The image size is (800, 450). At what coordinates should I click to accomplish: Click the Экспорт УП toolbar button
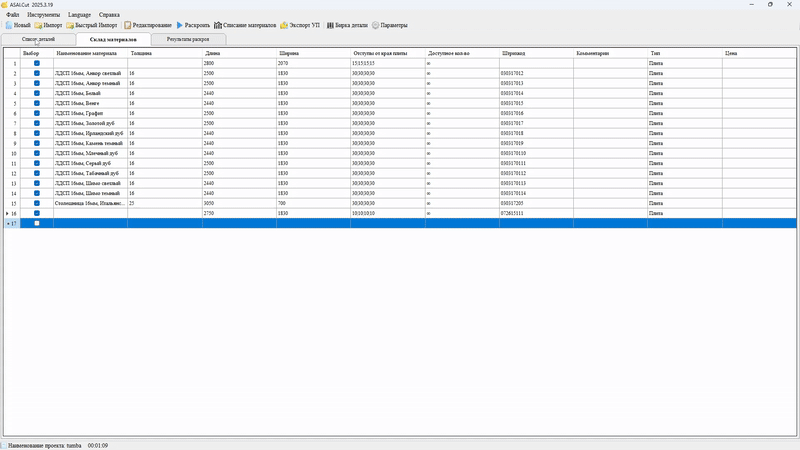pos(300,25)
